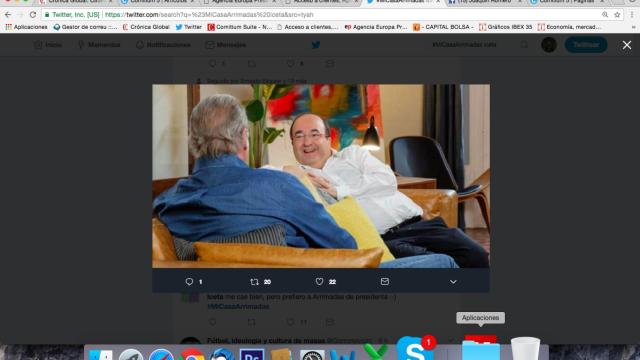Open the Economía, mercad... bookmark
This screenshot has width=640, height=360.
569,27
